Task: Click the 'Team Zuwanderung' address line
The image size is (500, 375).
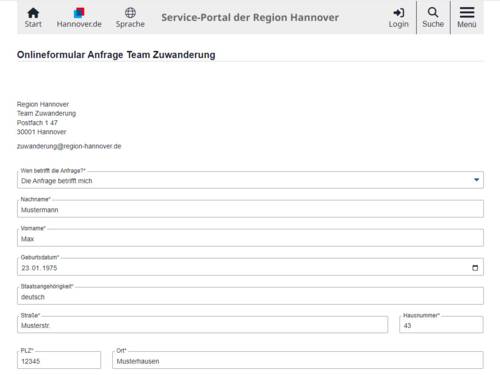Action: [x=46, y=113]
